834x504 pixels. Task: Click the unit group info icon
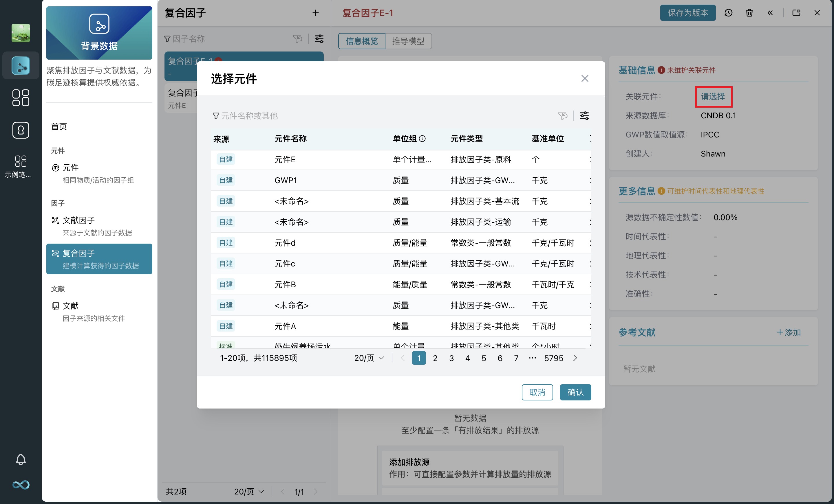[x=423, y=139]
